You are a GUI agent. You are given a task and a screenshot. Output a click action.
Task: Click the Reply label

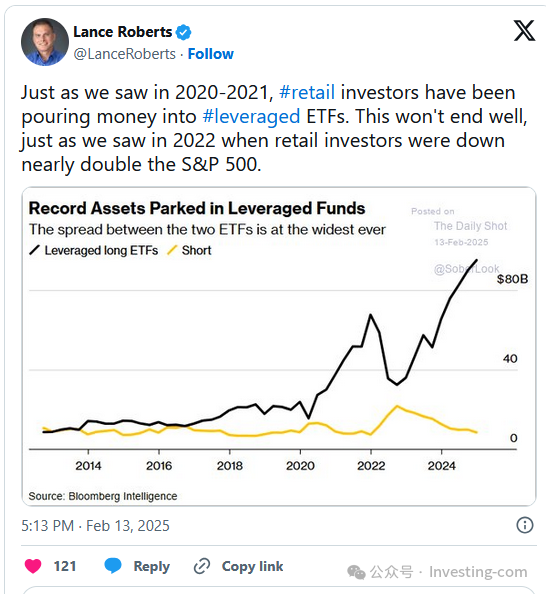pos(152,566)
